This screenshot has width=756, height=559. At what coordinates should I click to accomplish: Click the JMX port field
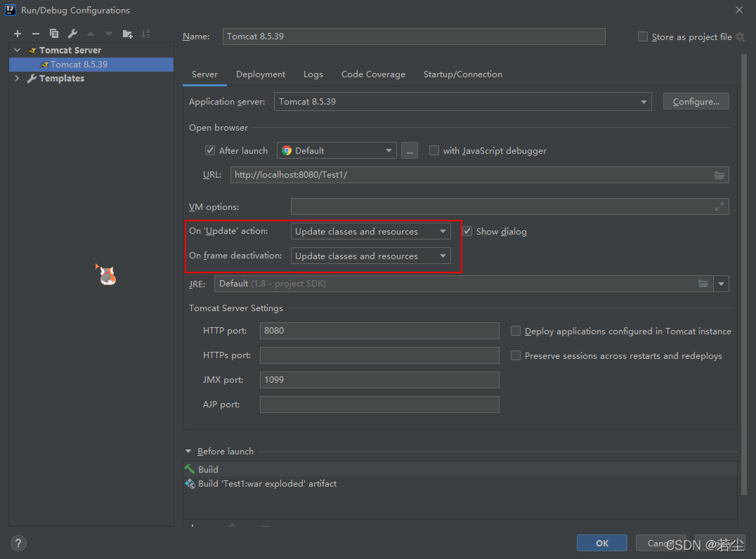pyautogui.click(x=379, y=380)
